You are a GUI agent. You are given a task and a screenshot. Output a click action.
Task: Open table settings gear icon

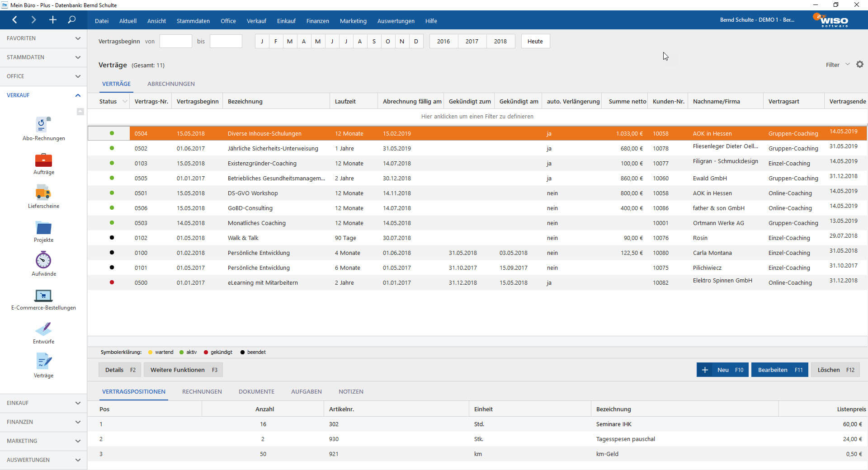click(x=860, y=65)
